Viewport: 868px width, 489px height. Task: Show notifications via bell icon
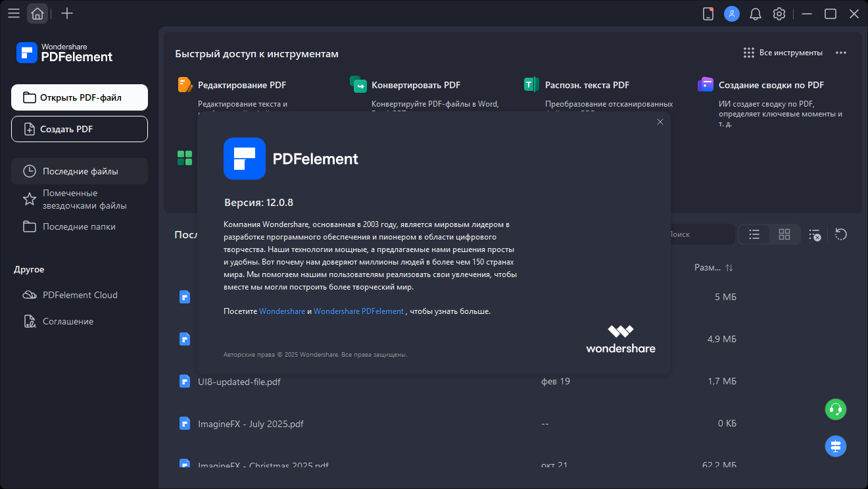pos(756,14)
